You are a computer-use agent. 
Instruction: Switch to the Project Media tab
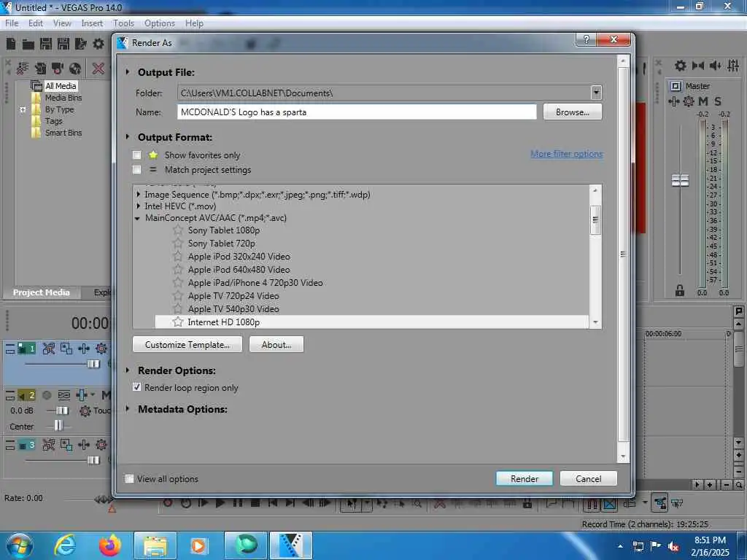coord(41,292)
